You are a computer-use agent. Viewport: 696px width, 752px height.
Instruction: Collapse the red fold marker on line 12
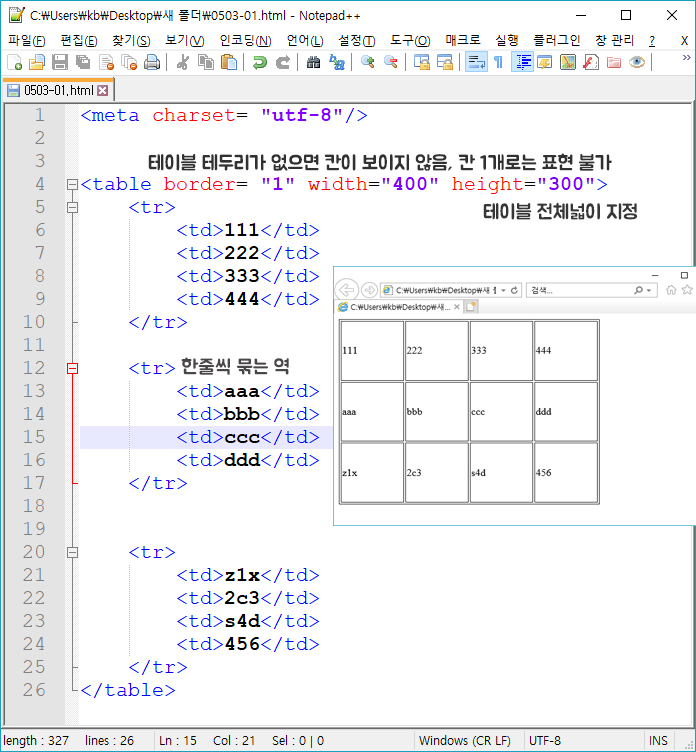point(72,368)
